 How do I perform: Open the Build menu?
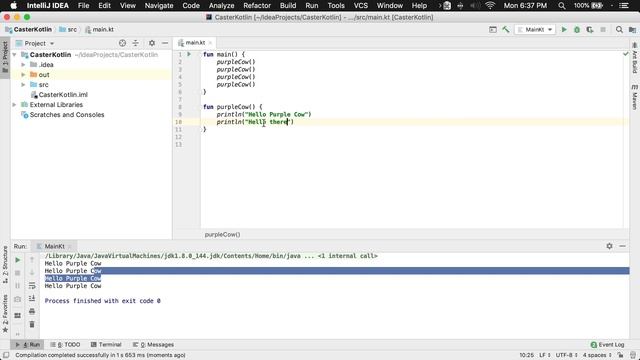pos(288,6)
